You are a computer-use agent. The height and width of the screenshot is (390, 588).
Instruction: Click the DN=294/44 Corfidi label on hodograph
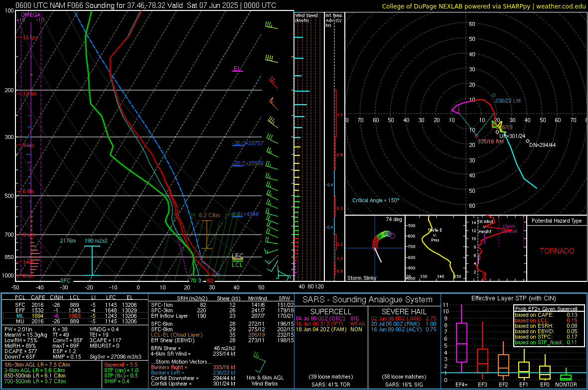tap(543, 145)
